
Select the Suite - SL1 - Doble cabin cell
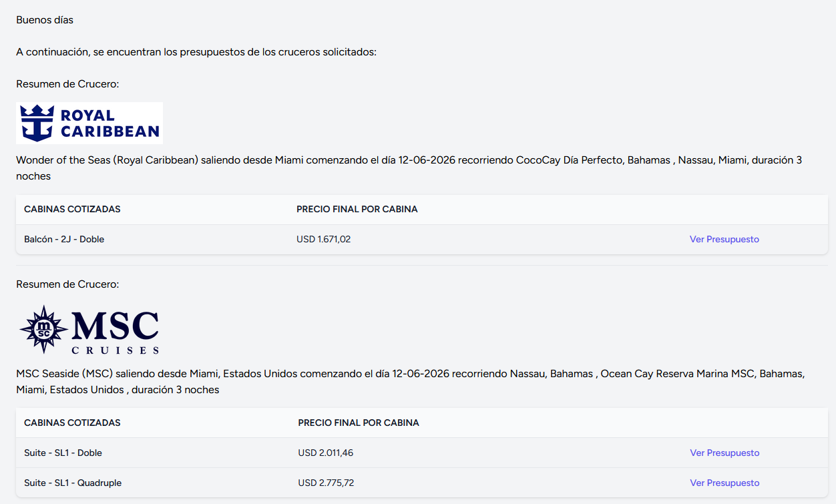pyautogui.click(x=63, y=453)
